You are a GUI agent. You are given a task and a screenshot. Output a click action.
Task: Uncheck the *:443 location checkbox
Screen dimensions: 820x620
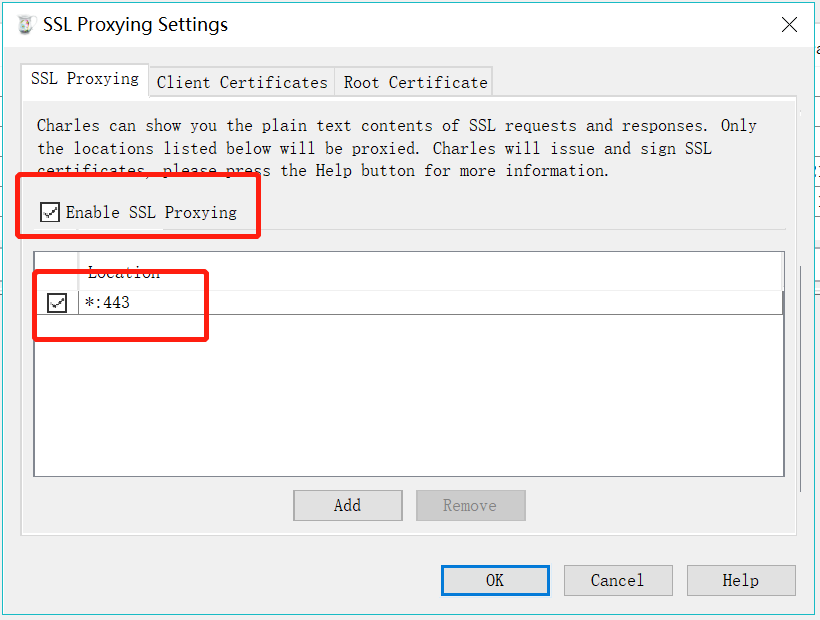(57, 302)
